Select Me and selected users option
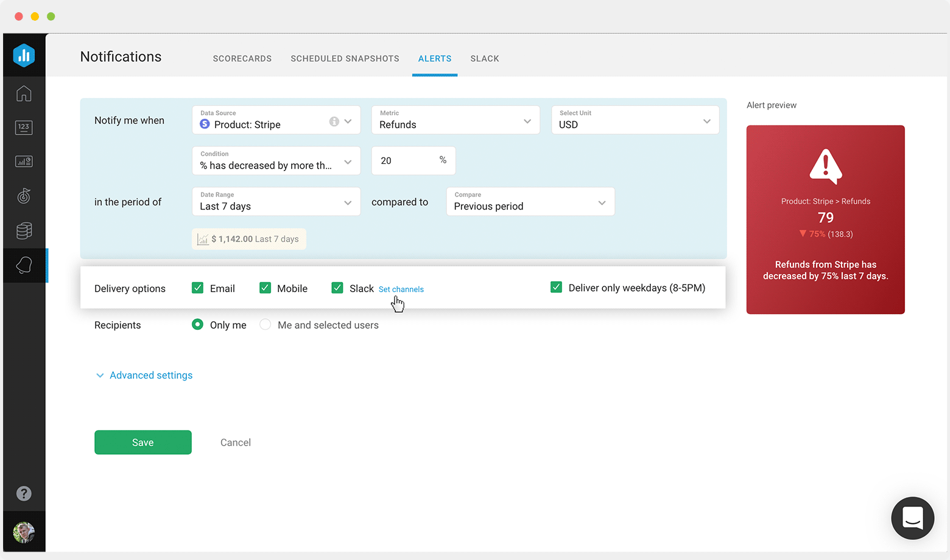This screenshot has width=950, height=560. click(x=265, y=324)
